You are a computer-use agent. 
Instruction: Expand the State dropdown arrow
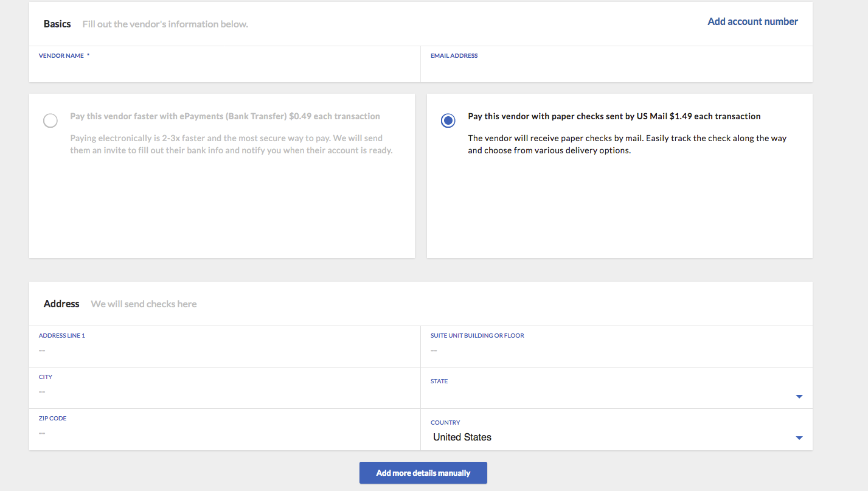coord(799,397)
